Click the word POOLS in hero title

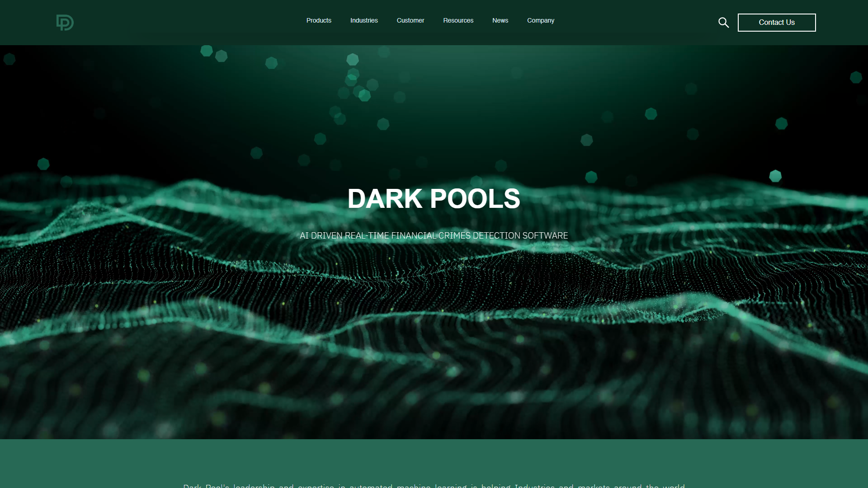coord(475,199)
